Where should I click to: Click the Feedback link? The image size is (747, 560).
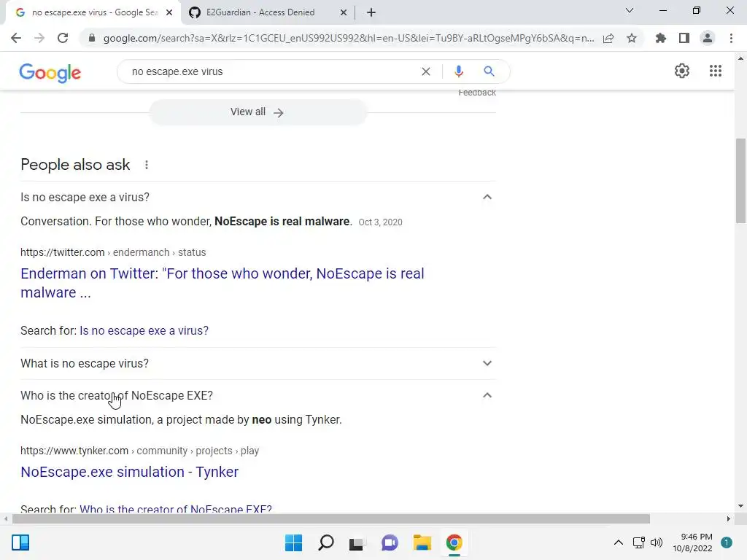point(477,93)
